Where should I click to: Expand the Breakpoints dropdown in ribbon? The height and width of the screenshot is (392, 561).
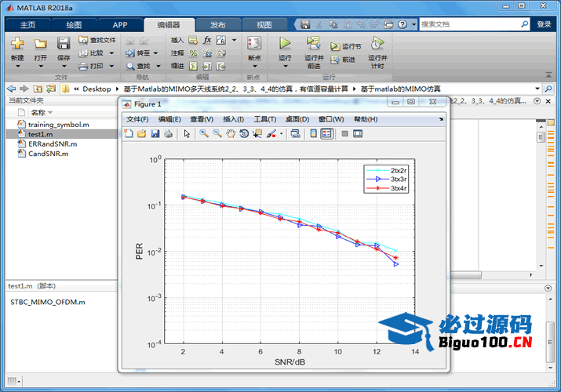(254, 58)
